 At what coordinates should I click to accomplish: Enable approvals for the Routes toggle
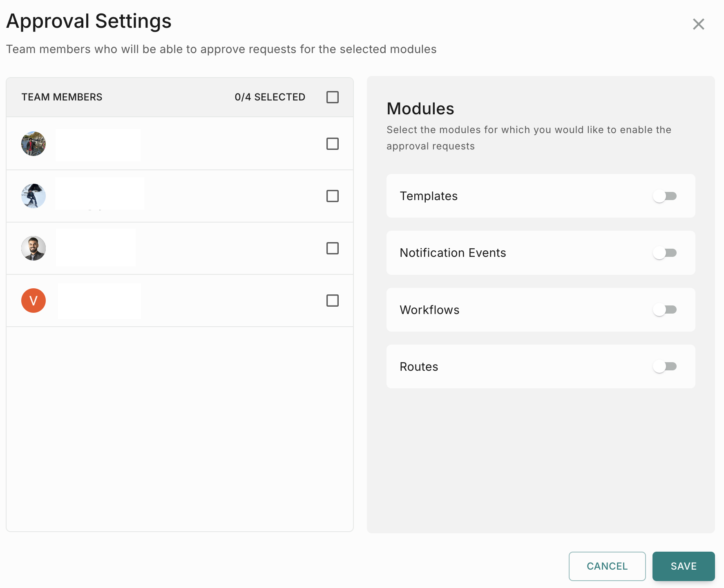[x=665, y=367]
